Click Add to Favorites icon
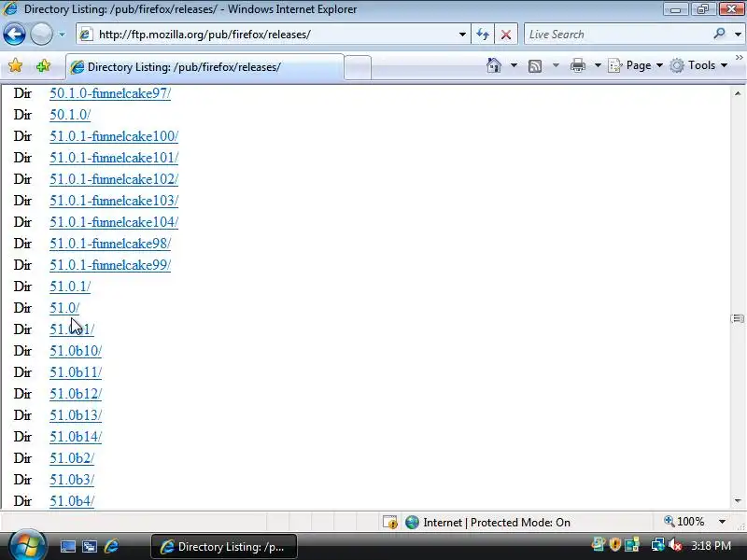 [x=43, y=65]
